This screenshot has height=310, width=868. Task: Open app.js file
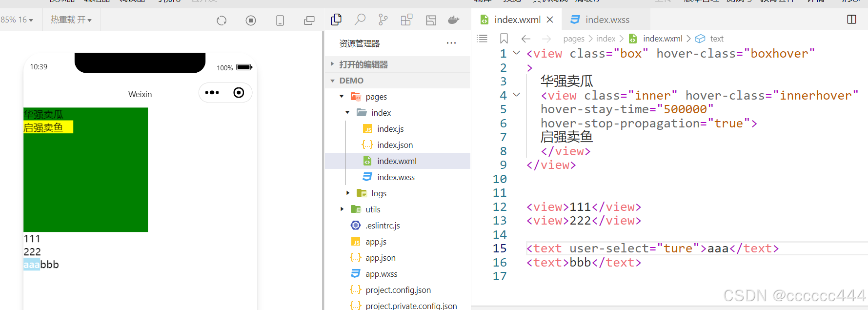[398, 242]
